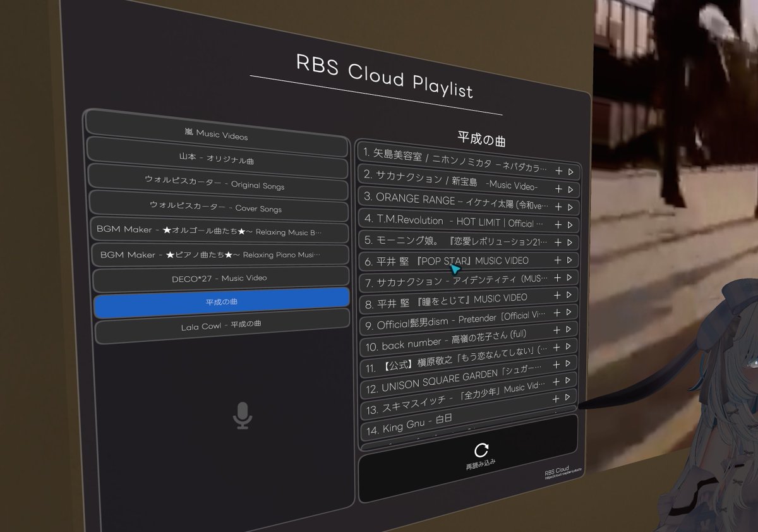Screen dimensions: 758x532
Task: Click song title 3. ORANGE RANGE - イケナイ太陽
Action: point(457,202)
